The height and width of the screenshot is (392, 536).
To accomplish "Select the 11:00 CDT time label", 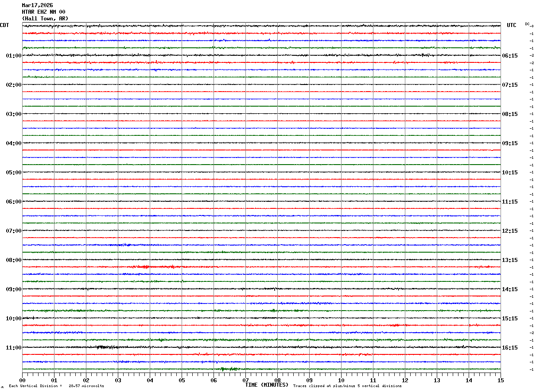I will coord(14,348).
